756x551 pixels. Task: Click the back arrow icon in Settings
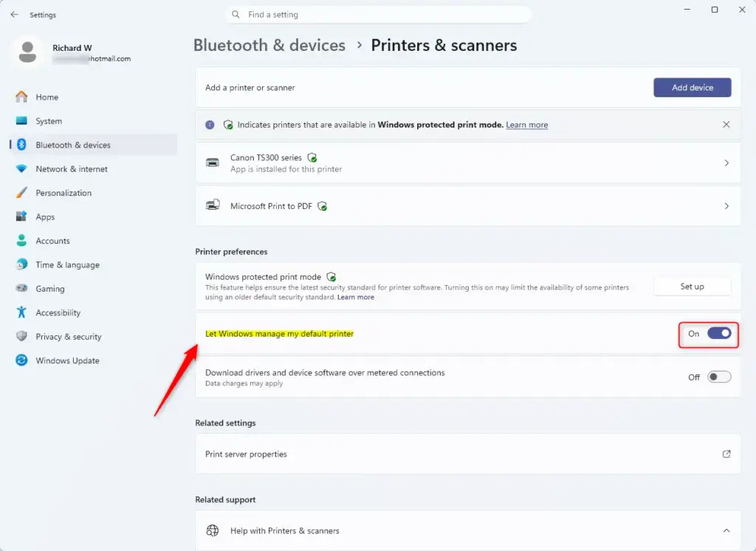[14, 15]
